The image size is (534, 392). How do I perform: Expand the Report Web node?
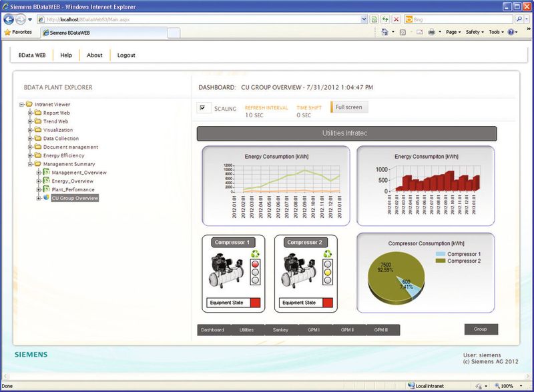[x=30, y=113]
